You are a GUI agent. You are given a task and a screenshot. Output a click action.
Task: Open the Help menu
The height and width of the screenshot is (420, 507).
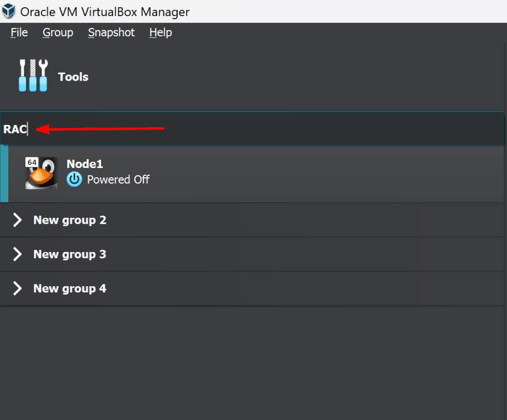pos(160,32)
